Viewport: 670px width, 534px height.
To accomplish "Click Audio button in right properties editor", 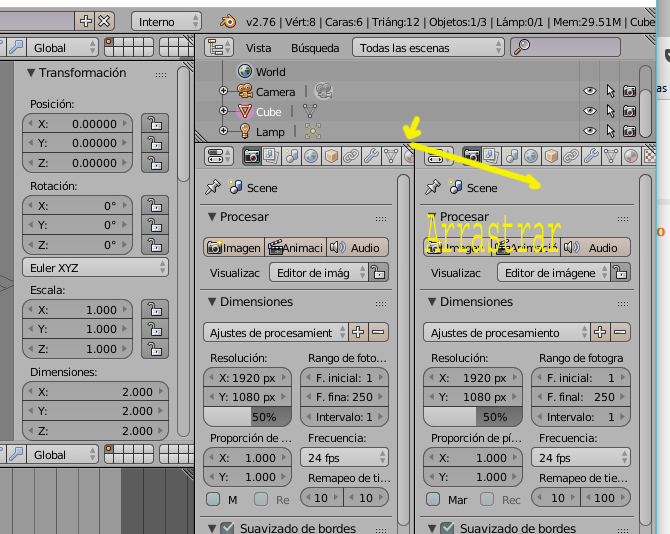I will pyautogui.click(x=595, y=247).
